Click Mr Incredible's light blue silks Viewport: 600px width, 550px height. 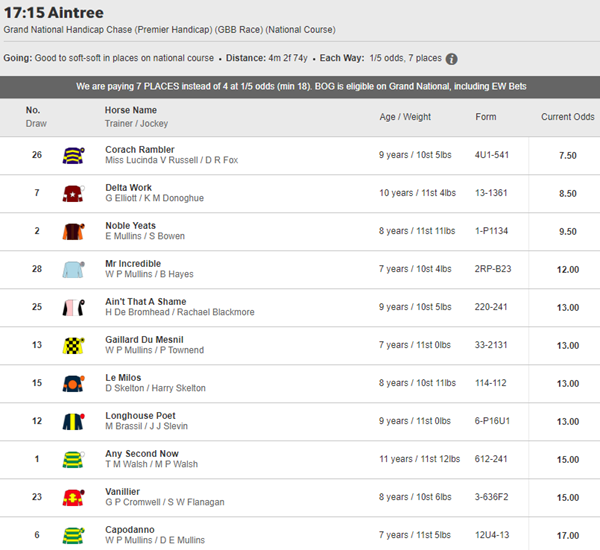point(73,269)
